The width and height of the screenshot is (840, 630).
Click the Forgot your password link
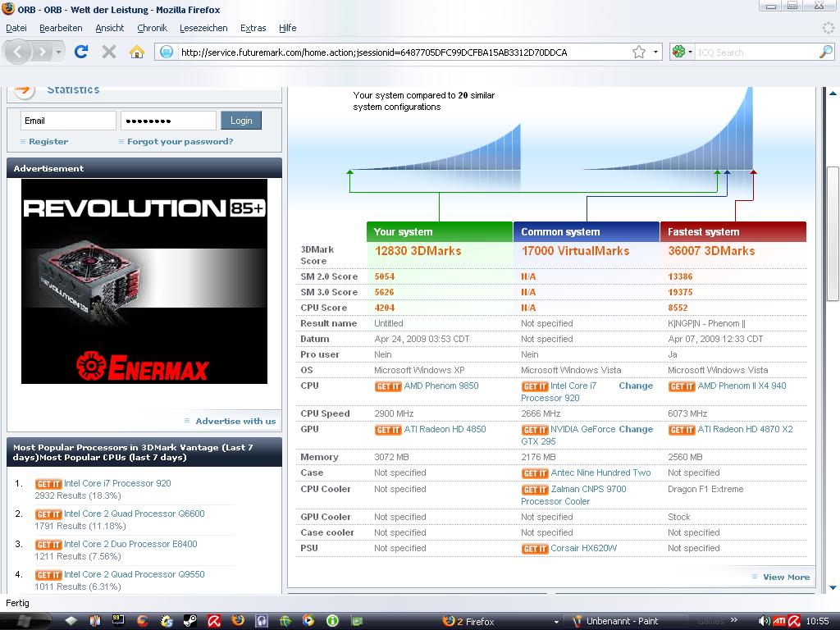pyautogui.click(x=180, y=141)
